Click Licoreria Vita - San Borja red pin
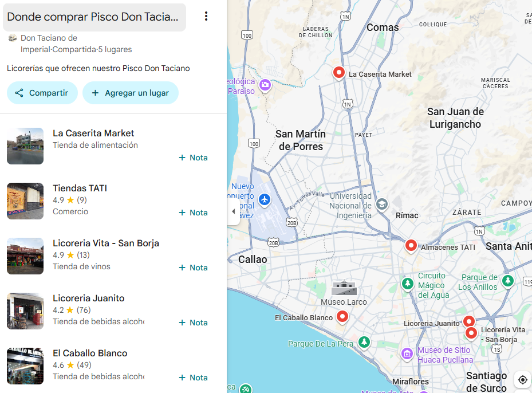 [471, 333]
